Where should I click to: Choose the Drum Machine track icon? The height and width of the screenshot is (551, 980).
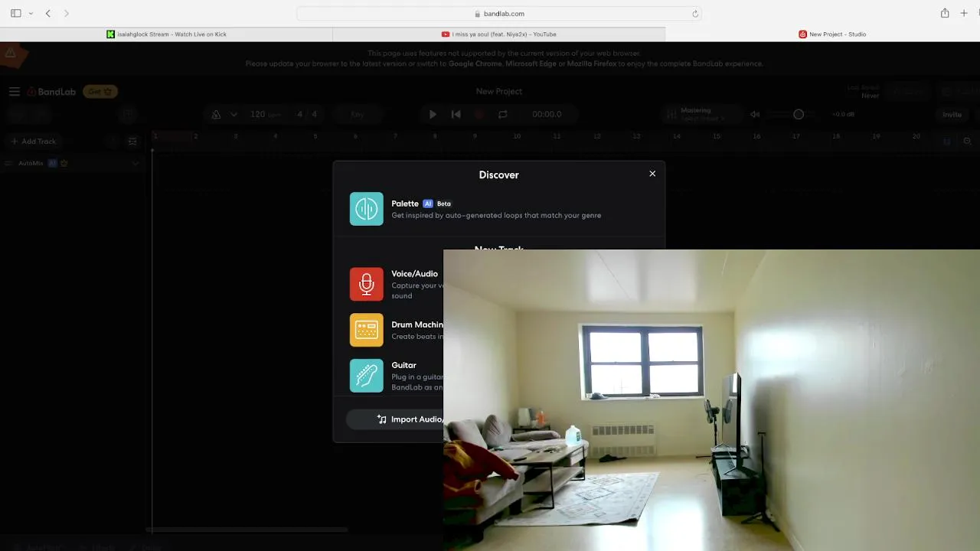click(x=367, y=330)
